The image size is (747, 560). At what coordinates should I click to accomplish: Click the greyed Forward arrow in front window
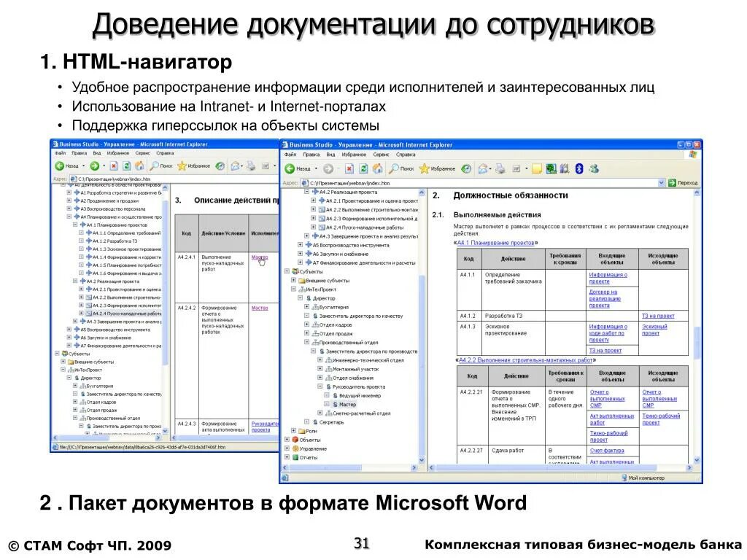[x=328, y=168]
